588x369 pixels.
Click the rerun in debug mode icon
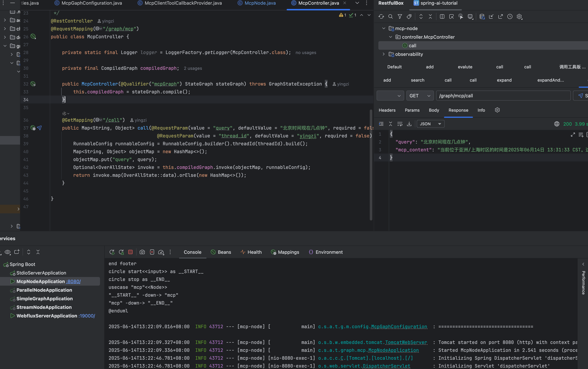(x=121, y=252)
